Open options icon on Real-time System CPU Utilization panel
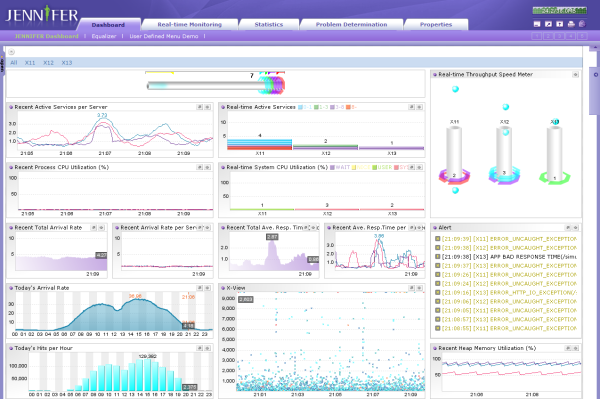Screen dimensions: 600x399 (419, 167)
